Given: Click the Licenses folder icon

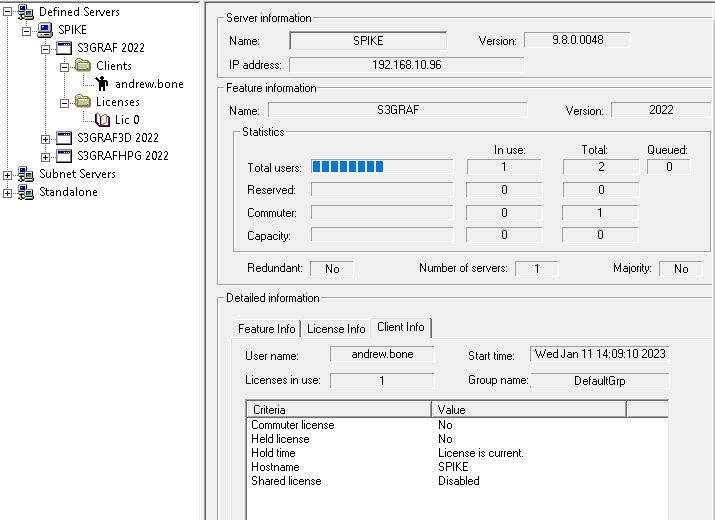Looking at the screenshot, I should pyautogui.click(x=83, y=101).
